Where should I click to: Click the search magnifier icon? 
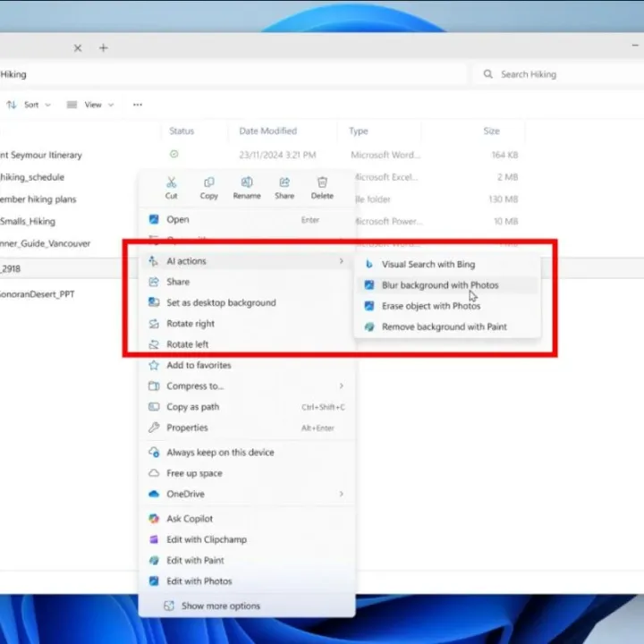coord(488,74)
